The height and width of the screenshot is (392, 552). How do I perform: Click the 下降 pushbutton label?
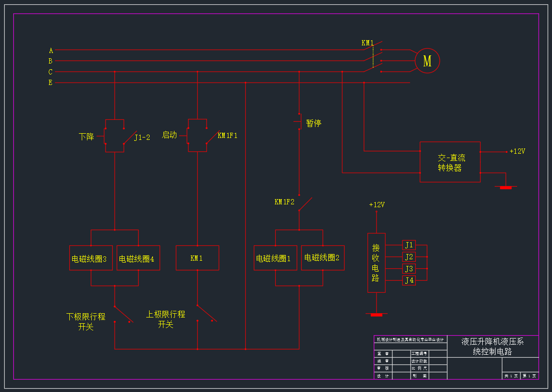click(87, 137)
